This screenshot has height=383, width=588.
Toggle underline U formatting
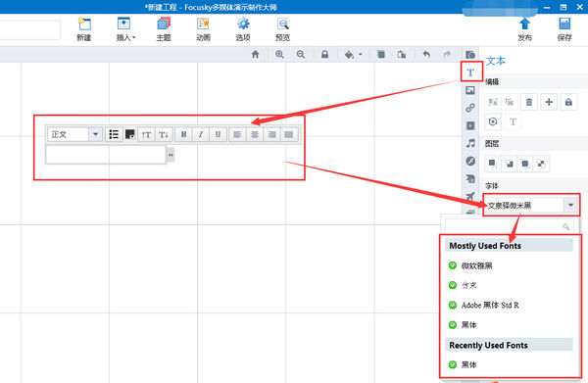(x=218, y=134)
